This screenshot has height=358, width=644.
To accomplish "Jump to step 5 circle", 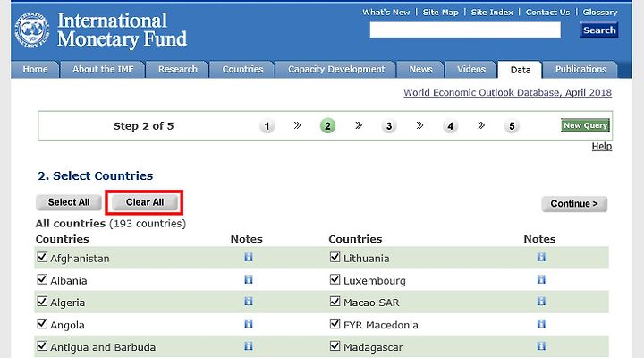I will pyautogui.click(x=512, y=126).
